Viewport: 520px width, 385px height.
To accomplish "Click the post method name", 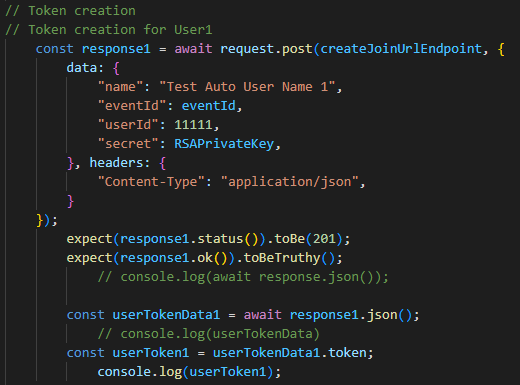I will tap(297, 49).
